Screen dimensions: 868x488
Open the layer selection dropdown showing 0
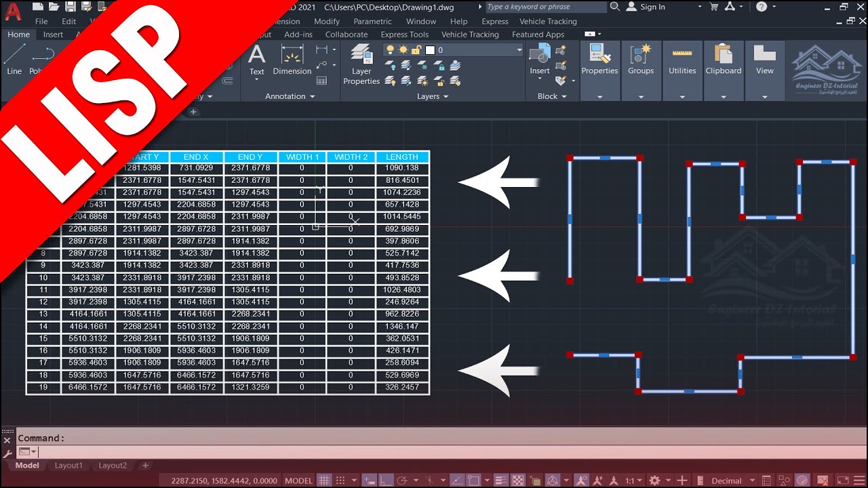tap(453, 50)
